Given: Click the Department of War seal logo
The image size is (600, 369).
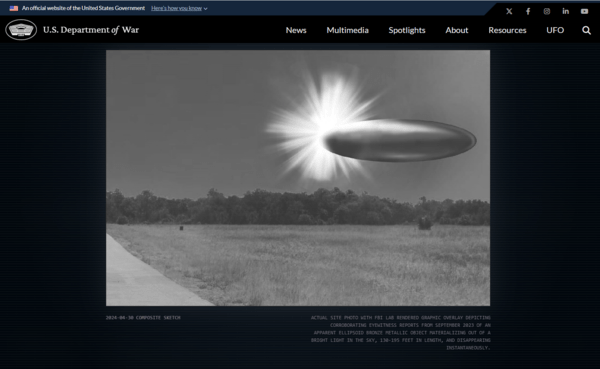Looking at the screenshot, I should click(x=21, y=29).
